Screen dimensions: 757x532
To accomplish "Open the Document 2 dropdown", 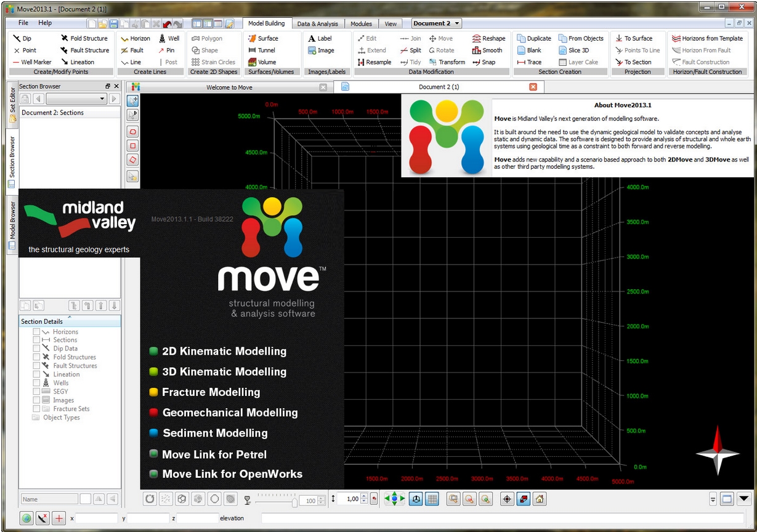I will click(x=437, y=23).
